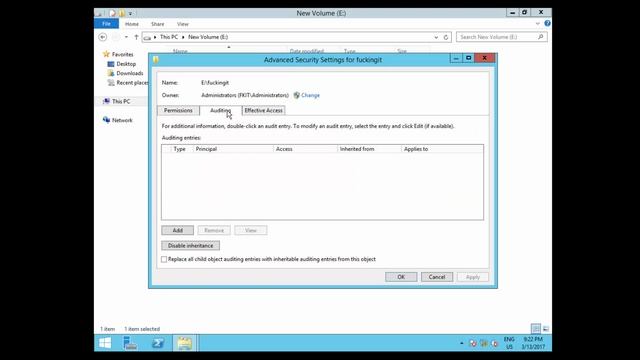Open Downloads from the navigation pane
This screenshot has width=640, height=360.
coord(129,73)
